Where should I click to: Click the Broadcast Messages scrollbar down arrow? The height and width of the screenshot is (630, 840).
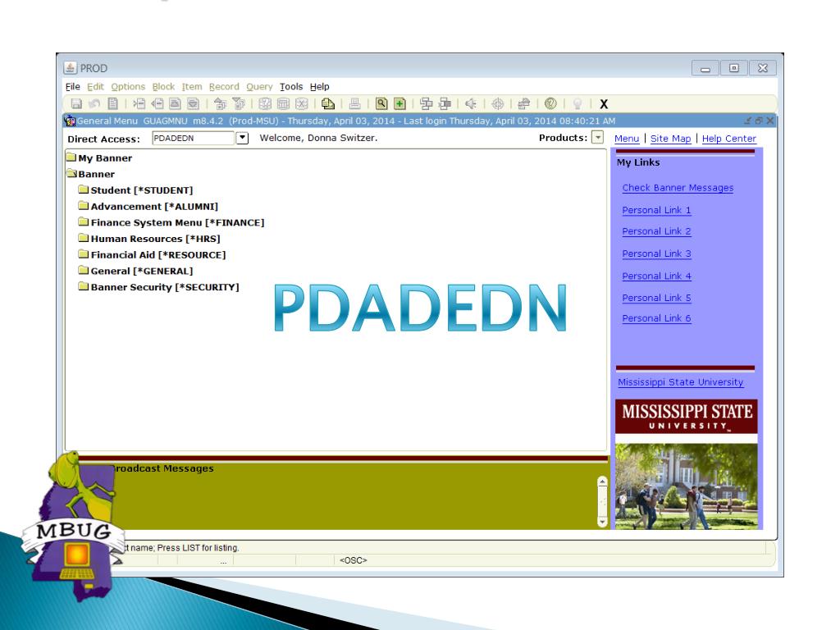(x=604, y=519)
